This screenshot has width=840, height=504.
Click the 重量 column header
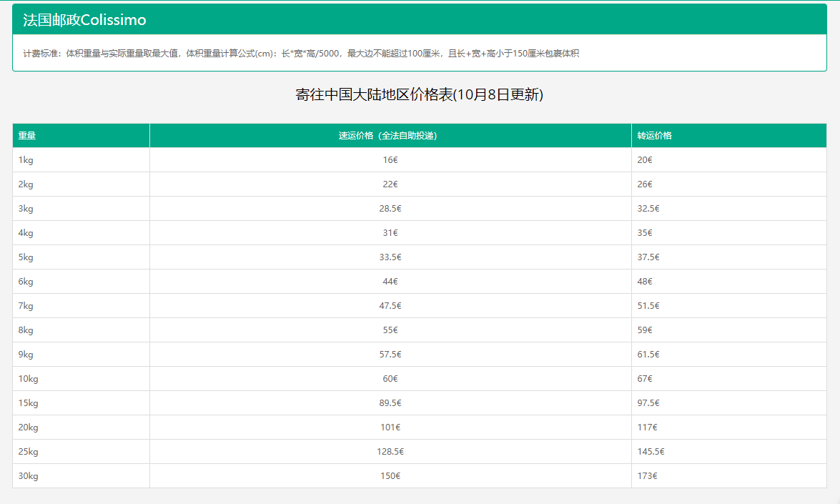[81, 136]
